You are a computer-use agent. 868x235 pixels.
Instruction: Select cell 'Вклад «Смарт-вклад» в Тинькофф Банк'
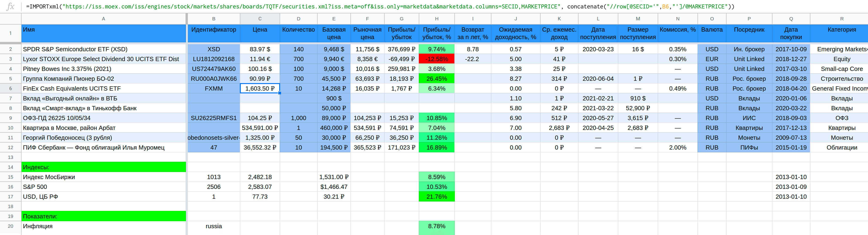104,108
